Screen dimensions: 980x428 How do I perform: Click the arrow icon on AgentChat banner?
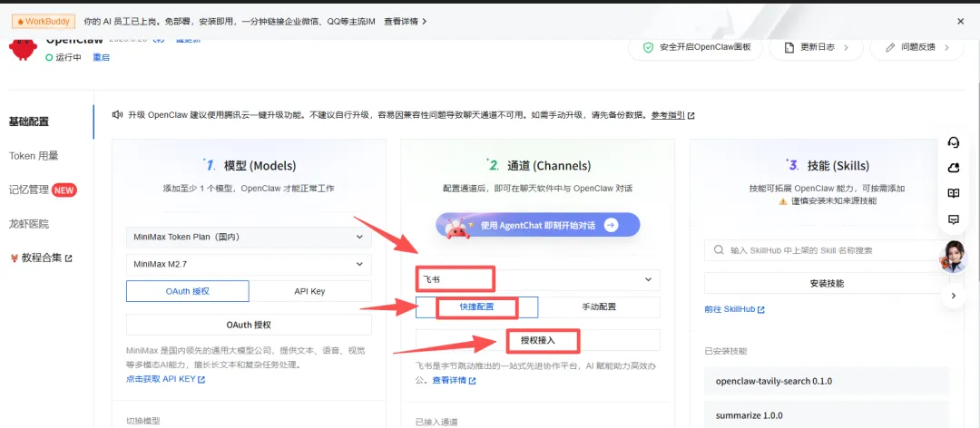coord(612,226)
